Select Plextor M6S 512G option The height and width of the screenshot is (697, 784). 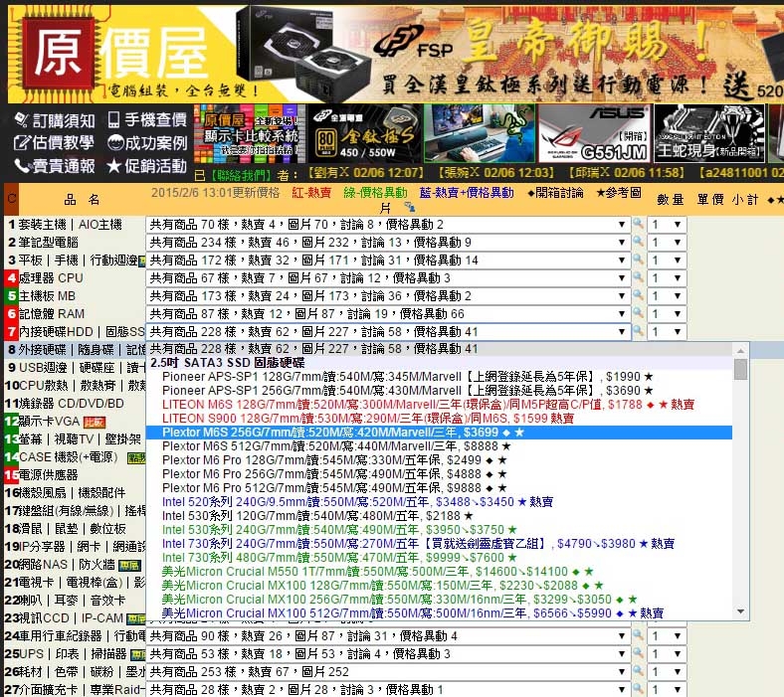[439, 446]
